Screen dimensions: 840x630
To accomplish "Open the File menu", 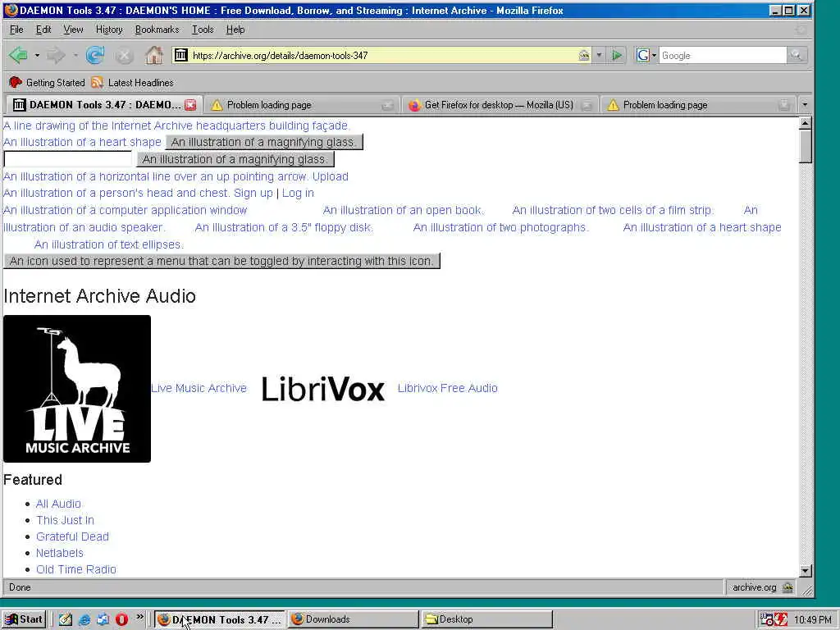I will 16,30.
